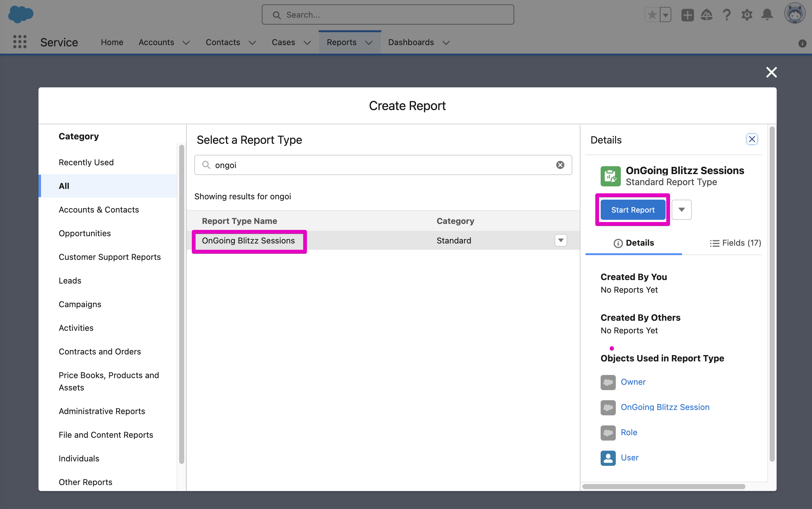Expand the Start Report dropdown arrow
The width and height of the screenshot is (812, 509).
click(681, 210)
